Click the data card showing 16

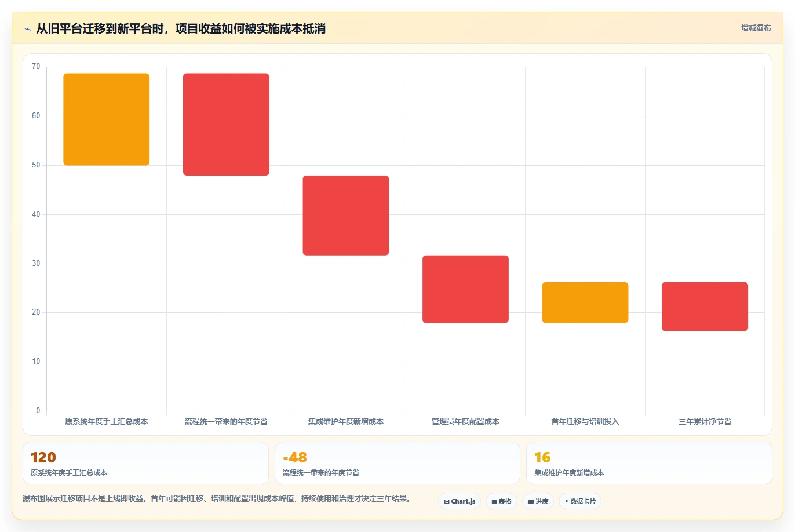pos(649,463)
